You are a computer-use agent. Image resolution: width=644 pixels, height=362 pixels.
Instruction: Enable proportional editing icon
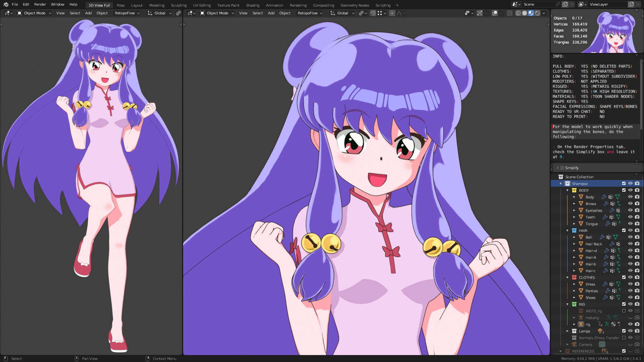pos(392,13)
